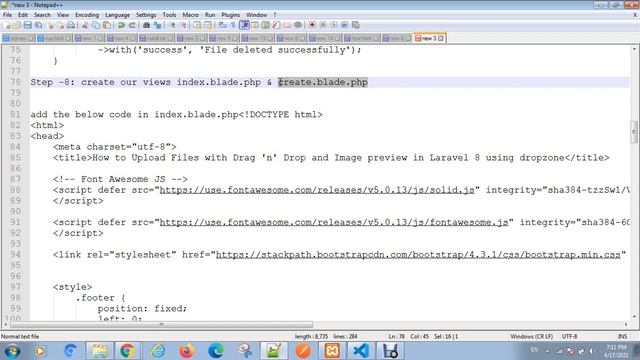Paste clipboard using the toolbar icon

click(x=107, y=25)
